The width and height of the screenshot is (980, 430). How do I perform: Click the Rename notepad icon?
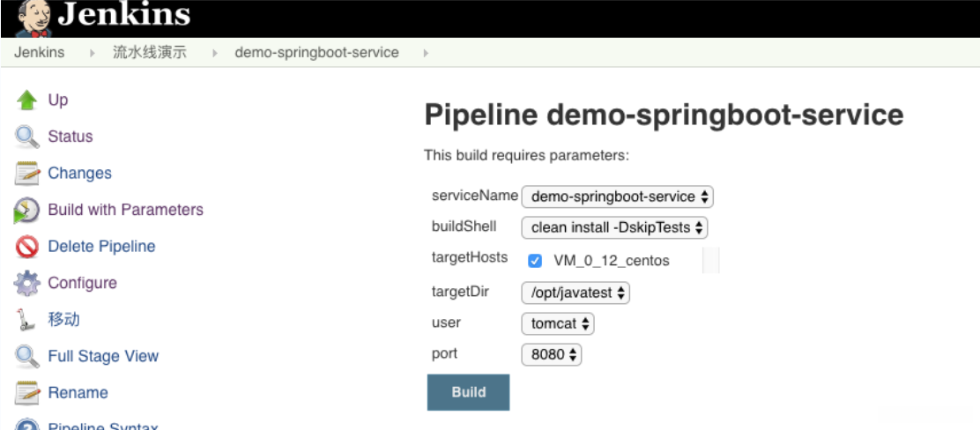pos(27,393)
